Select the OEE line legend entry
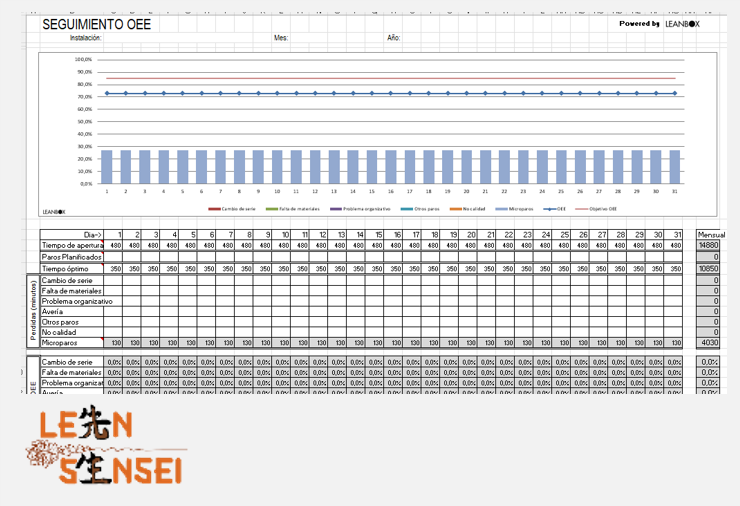This screenshot has height=506, width=740. tap(556, 209)
